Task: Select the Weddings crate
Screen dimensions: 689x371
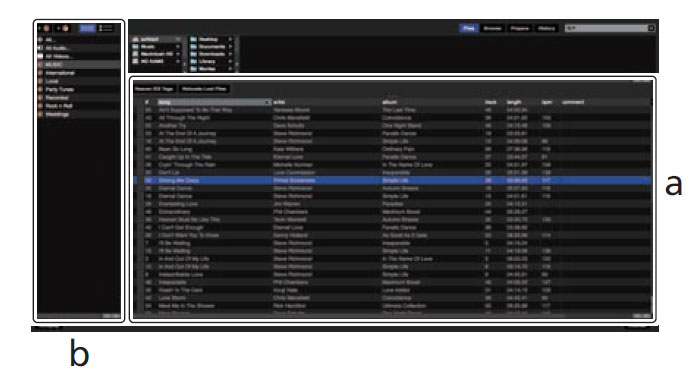Action: 78,115
